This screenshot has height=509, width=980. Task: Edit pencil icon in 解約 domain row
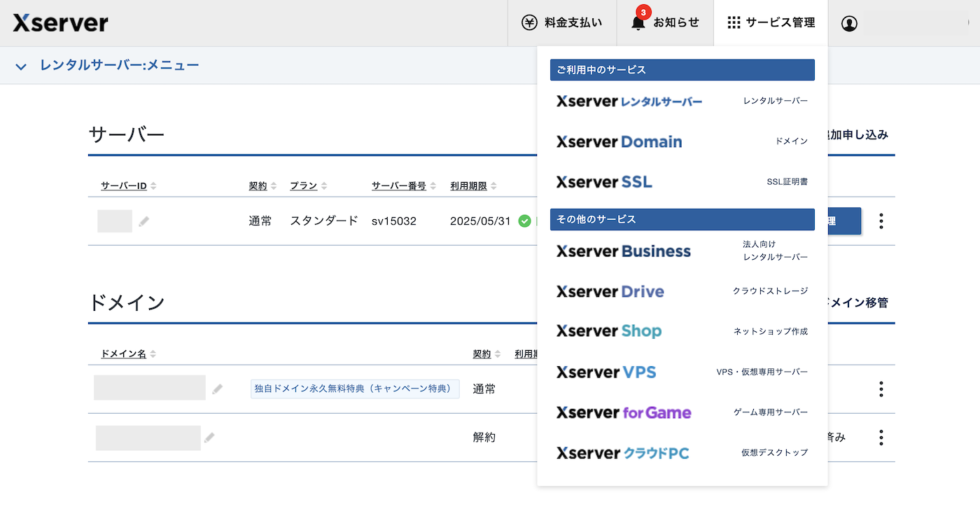(209, 438)
